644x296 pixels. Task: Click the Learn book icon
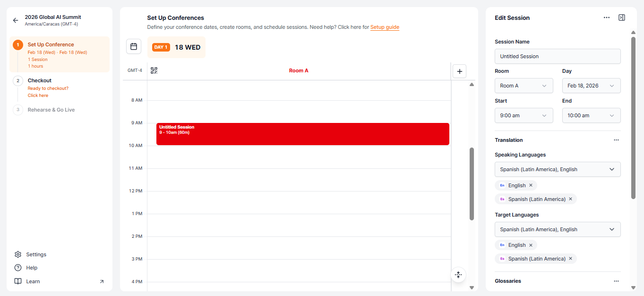click(18, 281)
